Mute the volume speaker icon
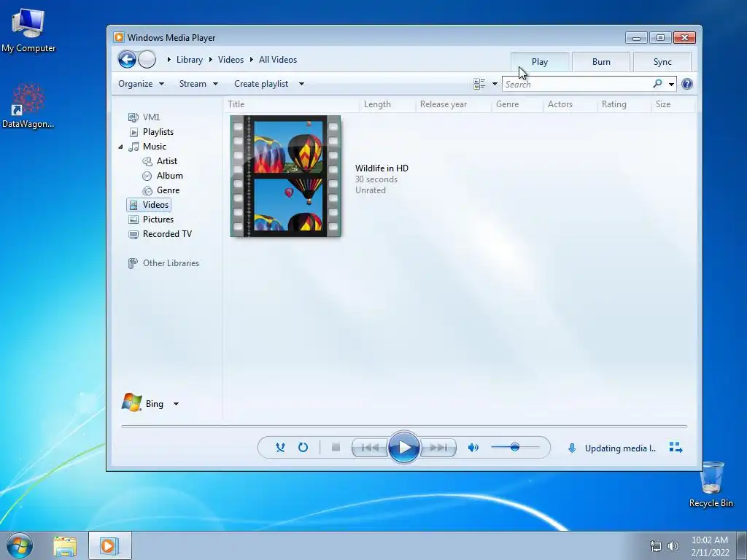Viewport: 747px width, 560px height. [473, 448]
